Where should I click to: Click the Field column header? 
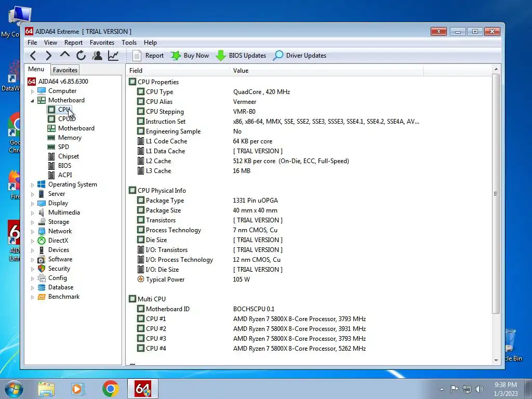[178, 71]
